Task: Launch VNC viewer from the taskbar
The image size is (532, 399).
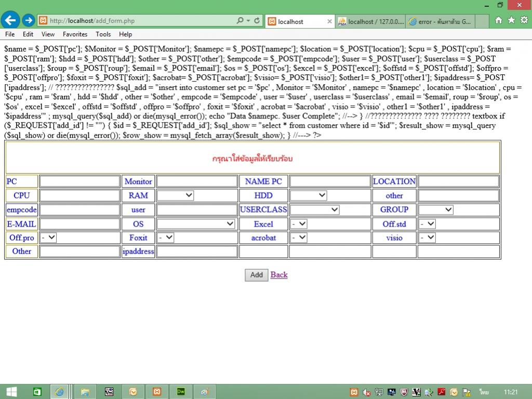Action: pyautogui.click(x=109, y=392)
